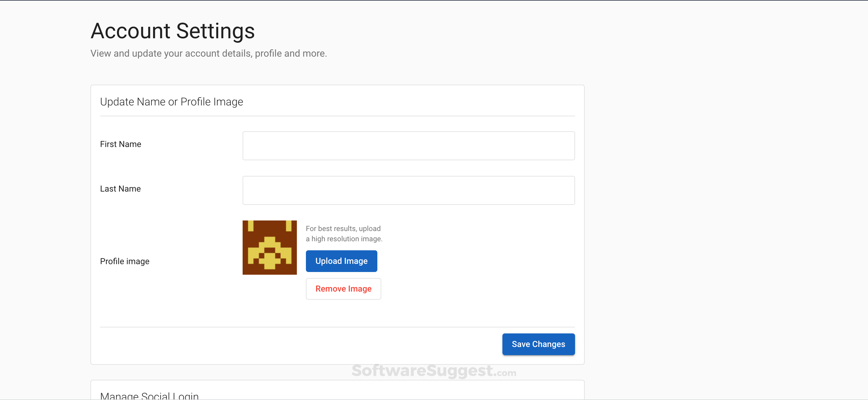Select the Manage Social Login section heading
This screenshot has height=400, width=868.
pyautogui.click(x=149, y=395)
